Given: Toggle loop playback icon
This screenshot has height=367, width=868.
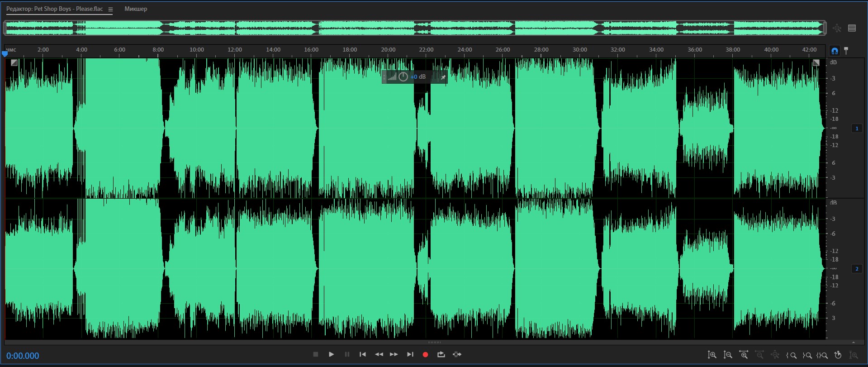Looking at the screenshot, I should point(441,354).
